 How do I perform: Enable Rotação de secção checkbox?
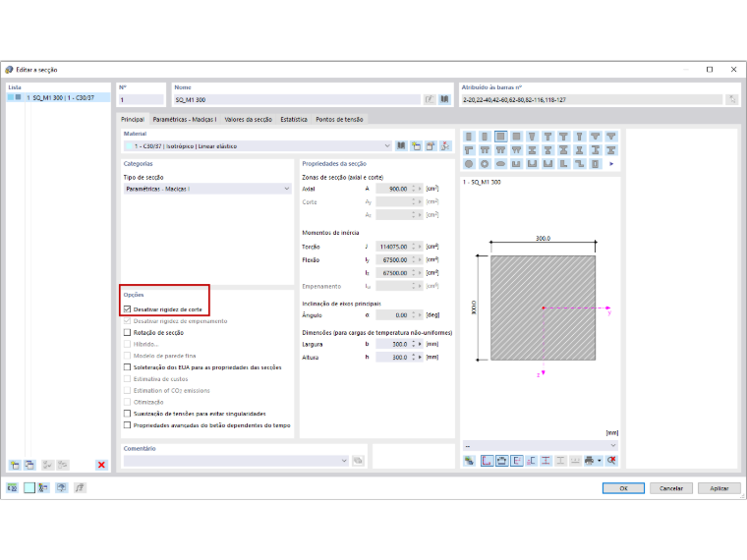pos(127,332)
